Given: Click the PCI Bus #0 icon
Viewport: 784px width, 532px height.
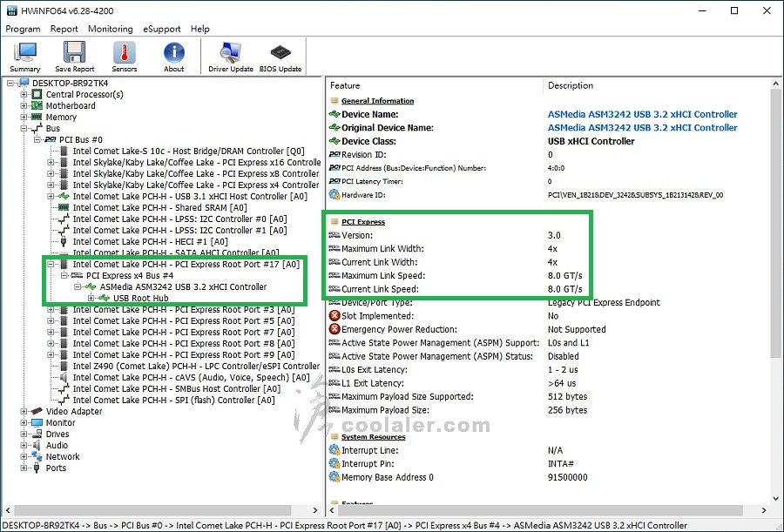Looking at the screenshot, I should [51, 139].
